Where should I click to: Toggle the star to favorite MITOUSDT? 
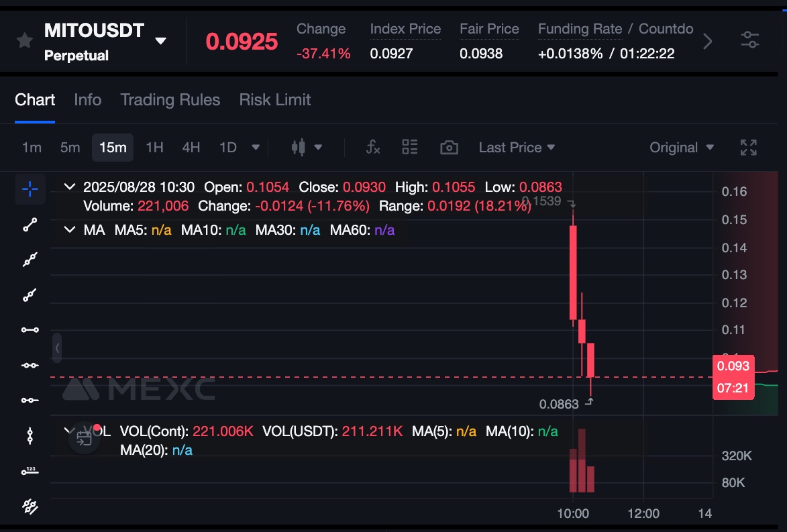point(24,40)
